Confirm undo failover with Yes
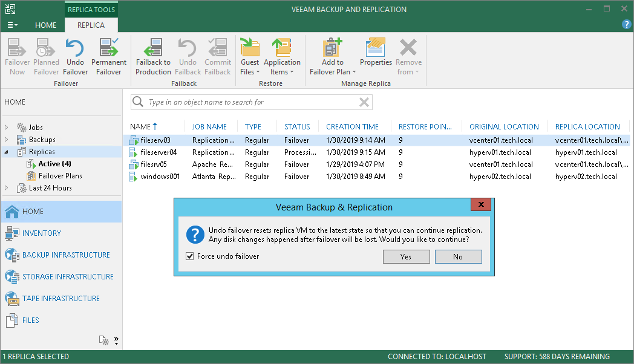Image resolution: width=634 pixels, height=364 pixels. click(406, 256)
